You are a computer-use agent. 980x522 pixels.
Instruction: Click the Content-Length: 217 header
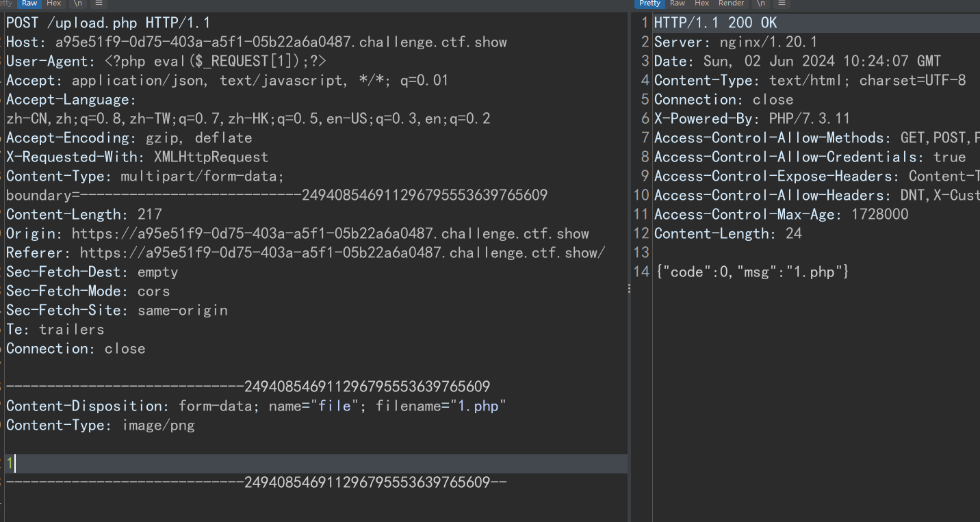[84, 214]
